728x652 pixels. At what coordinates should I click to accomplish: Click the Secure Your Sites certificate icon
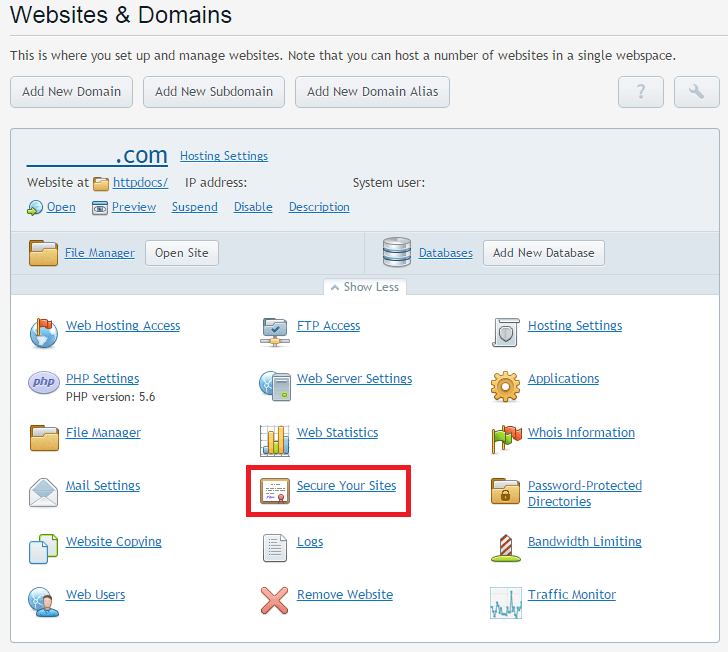click(x=275, y=491)
